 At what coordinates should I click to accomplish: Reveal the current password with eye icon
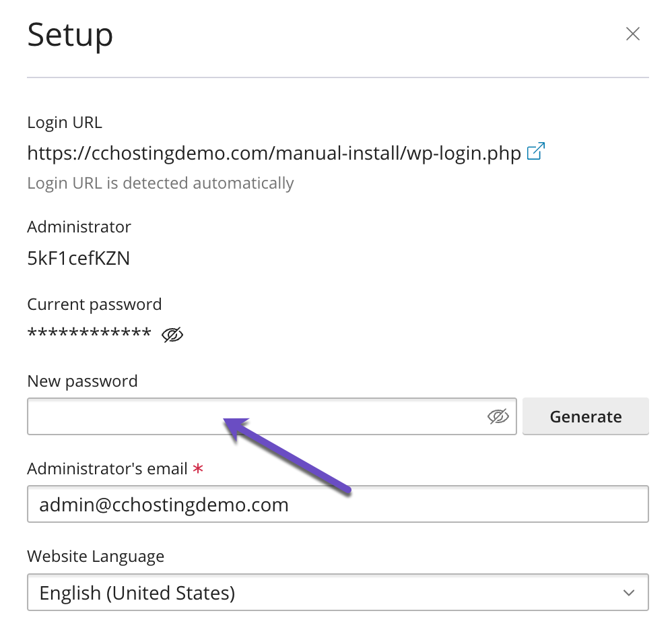point(172,335)
